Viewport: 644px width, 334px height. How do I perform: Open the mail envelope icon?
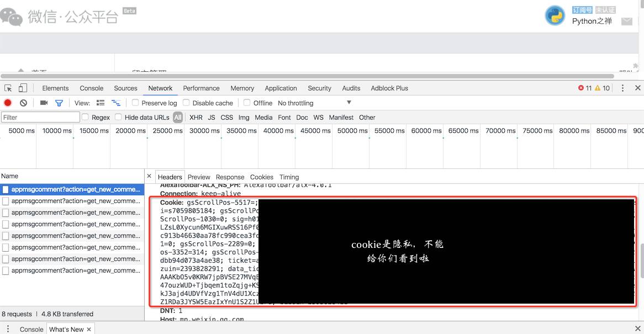click(x=627, y=22)
